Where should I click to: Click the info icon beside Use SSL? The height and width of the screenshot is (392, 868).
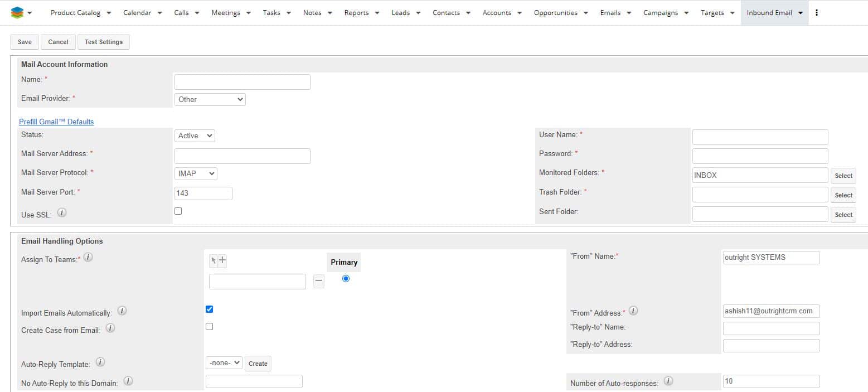(x=61, y=212)
